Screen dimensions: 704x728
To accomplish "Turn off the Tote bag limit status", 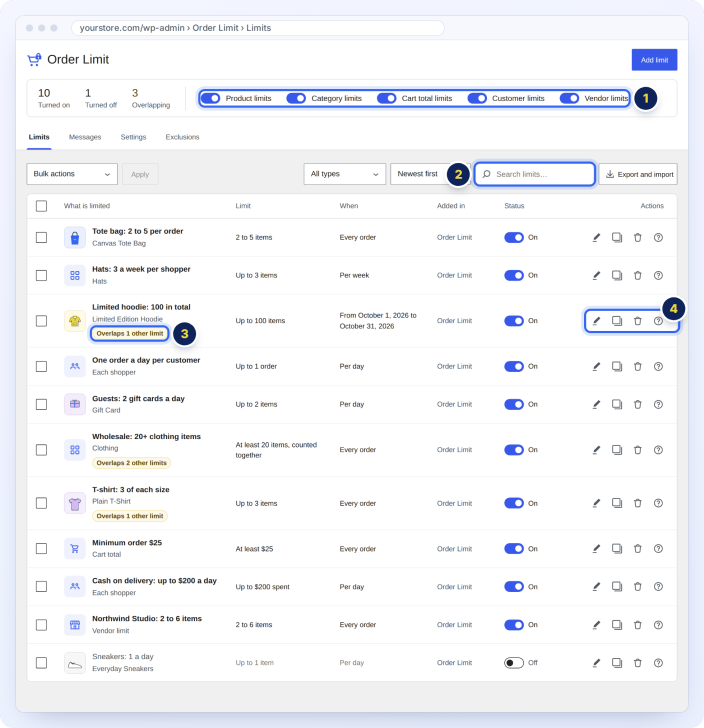I will (x=514, y=238).
